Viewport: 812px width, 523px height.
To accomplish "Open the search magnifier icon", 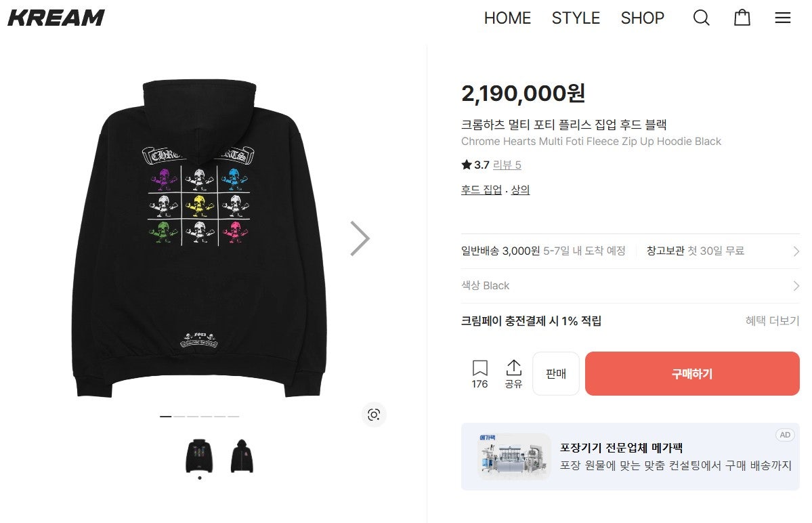I will click(701, 18).
